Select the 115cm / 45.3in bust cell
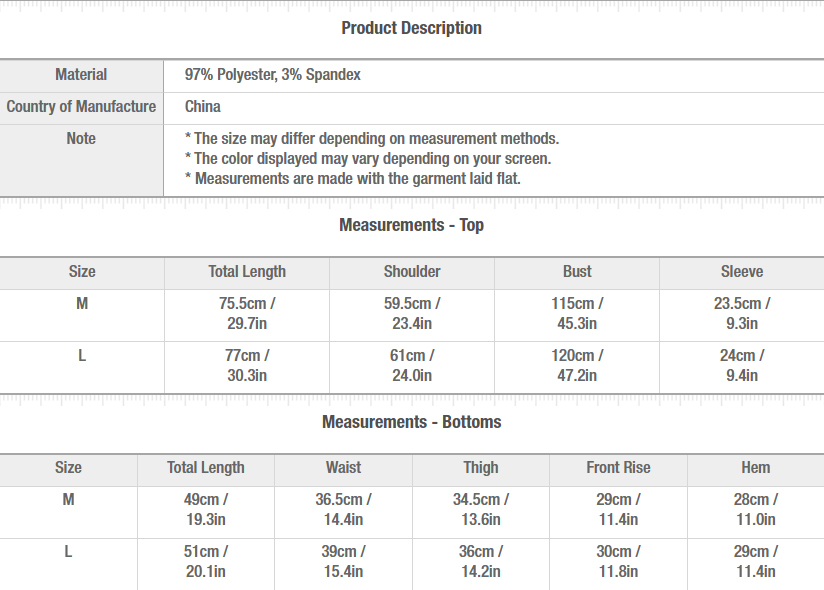Screen dimensions: 824x590 coord(577,314)
